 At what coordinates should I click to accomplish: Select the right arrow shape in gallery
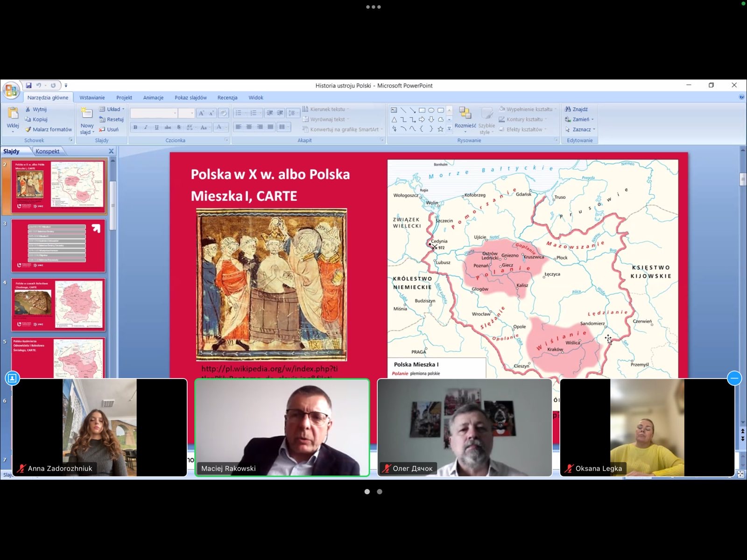tap(422, 119)
